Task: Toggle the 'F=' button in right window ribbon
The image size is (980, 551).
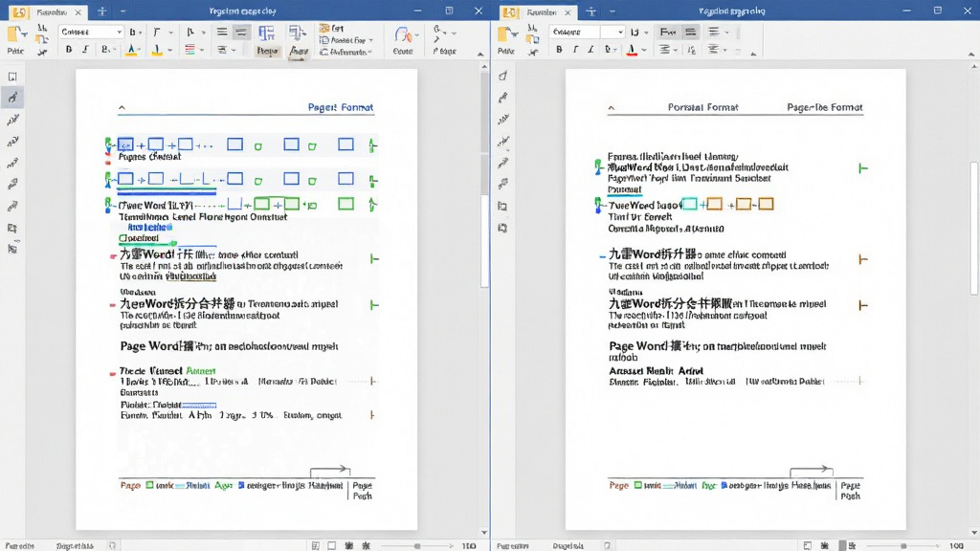Action: point(667,32)
